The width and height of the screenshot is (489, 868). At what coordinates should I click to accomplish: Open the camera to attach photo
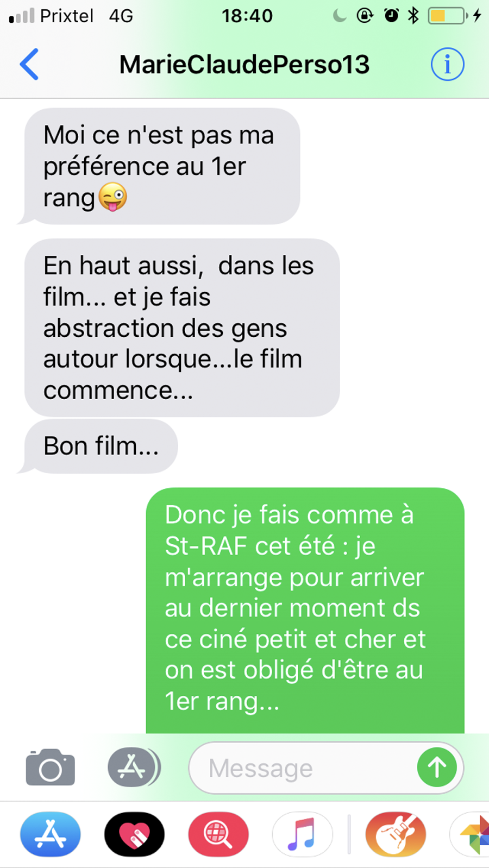[51, 767]
